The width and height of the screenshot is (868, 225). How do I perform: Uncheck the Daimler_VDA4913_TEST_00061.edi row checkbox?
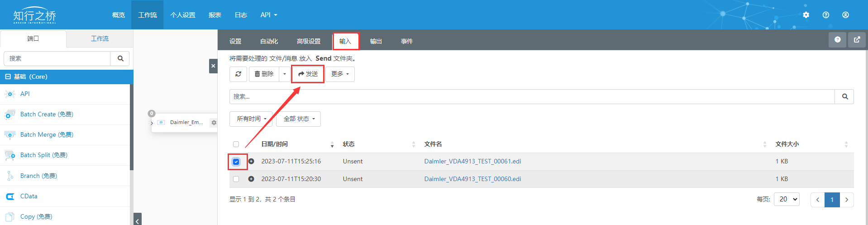click(236, 162)
